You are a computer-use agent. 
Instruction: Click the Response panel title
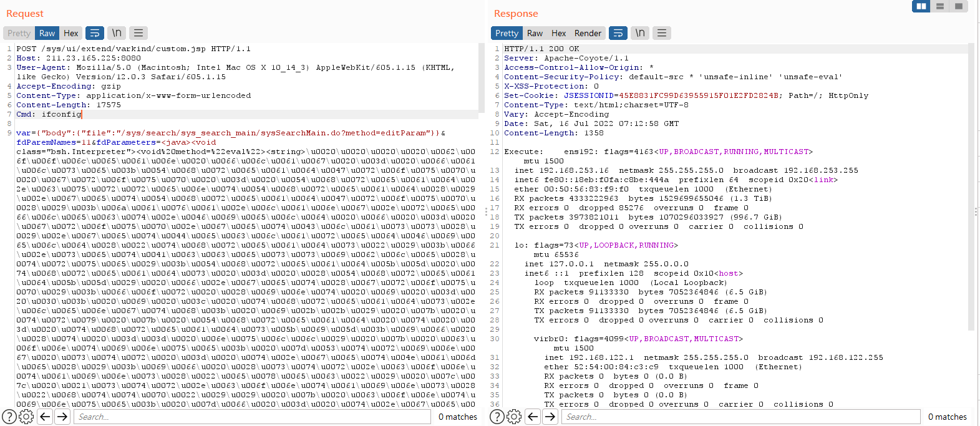point(516,14)
